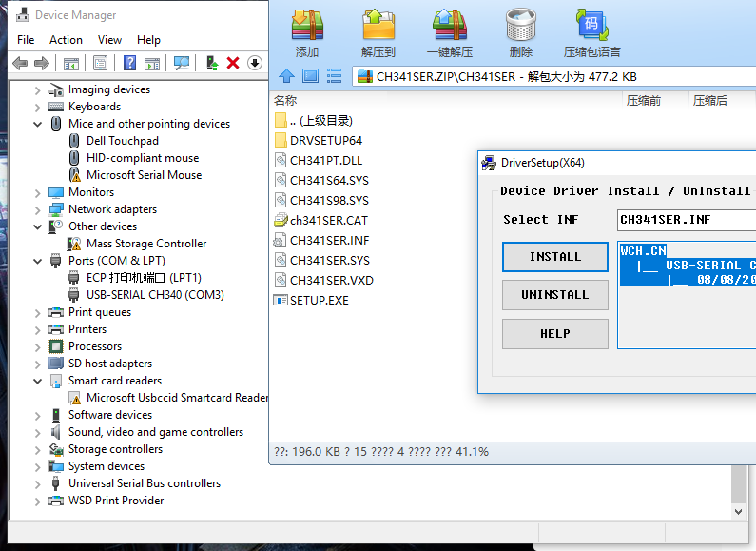Image resolution: width=756 pixels, height=551 pixels.
Task: Open the blue question mark Help icon
Action: coord(128,63)
